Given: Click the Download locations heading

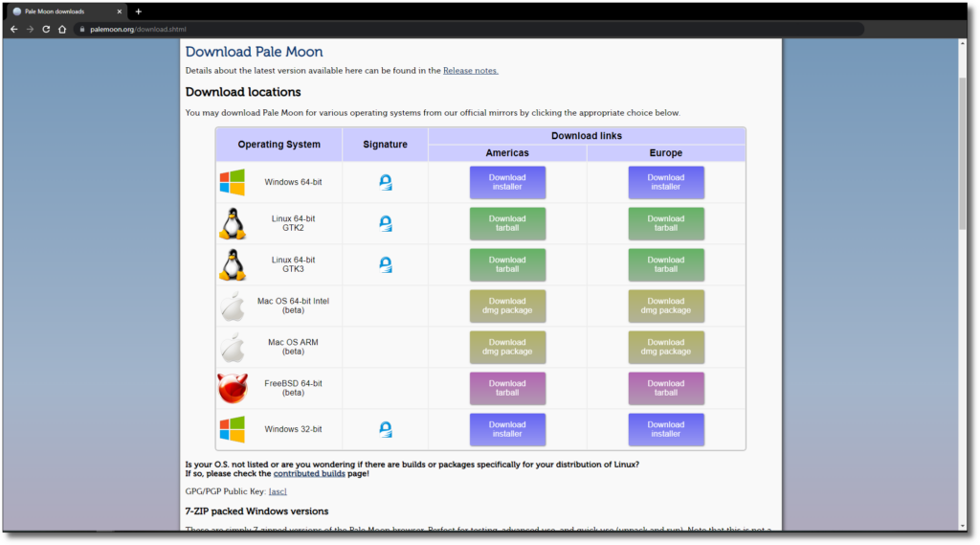Looking at the screenshot, I should 243,92.
